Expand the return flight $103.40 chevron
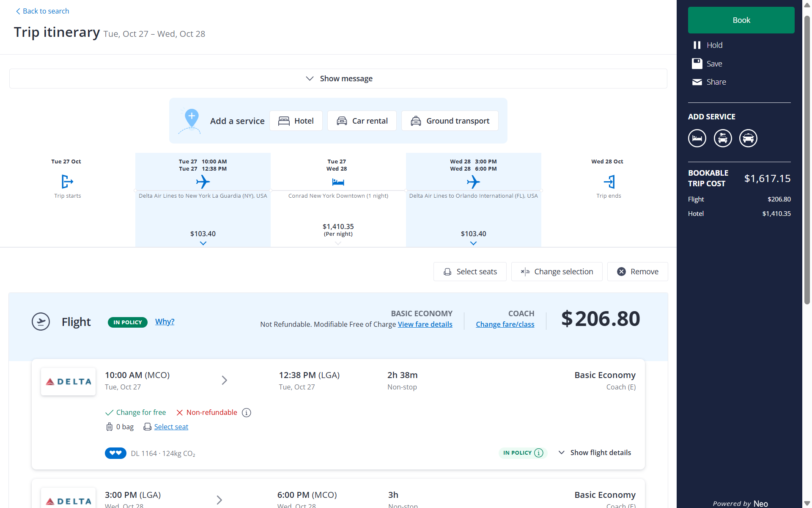The image size is (812, 508). click(x=473, y=243)
